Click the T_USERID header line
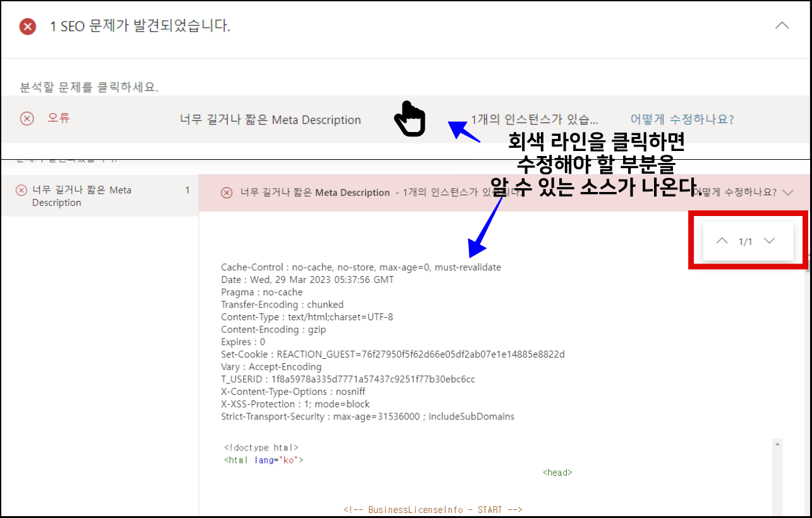The height and width of the screenshot is (518, 812). tap(348, 380)
